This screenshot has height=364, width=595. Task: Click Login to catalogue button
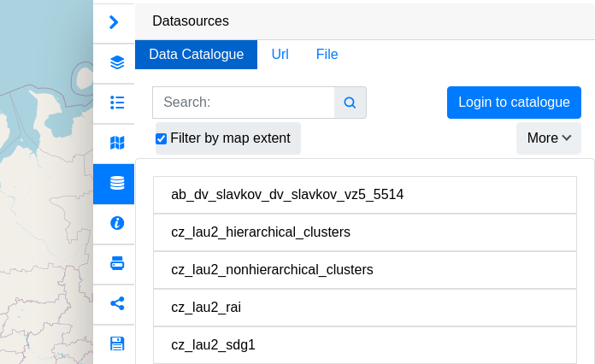(514, 103)
